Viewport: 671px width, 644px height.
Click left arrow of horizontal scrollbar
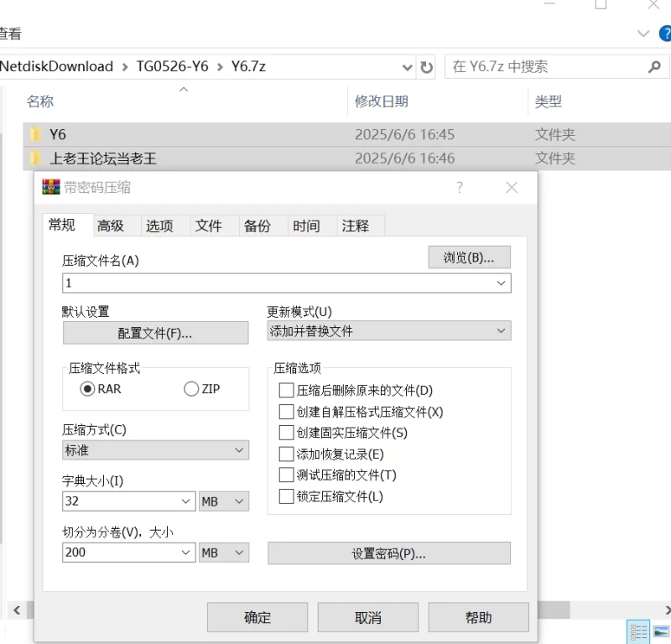pos(17,610)
